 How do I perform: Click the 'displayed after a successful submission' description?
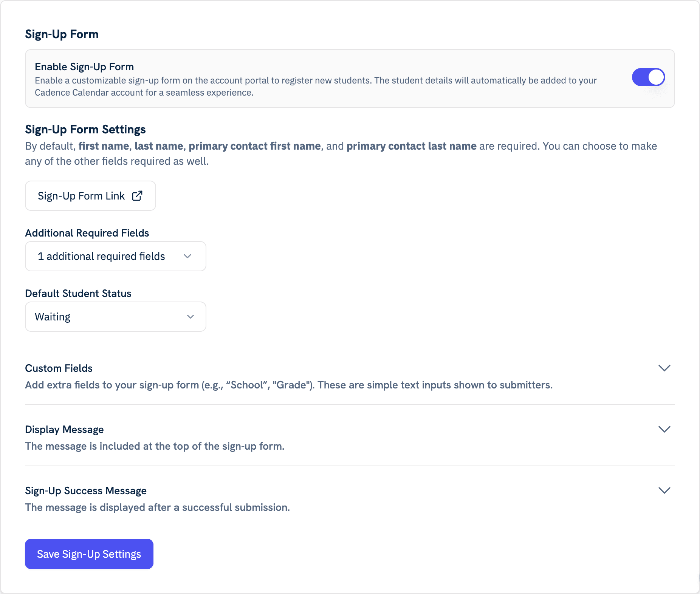pos(157,507)
